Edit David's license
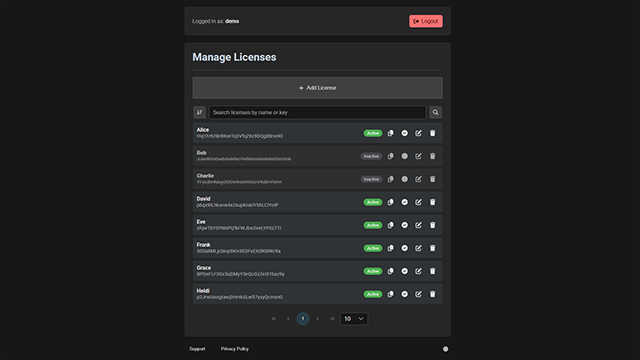This screenshot has height=360, width=640. point(418,202)
